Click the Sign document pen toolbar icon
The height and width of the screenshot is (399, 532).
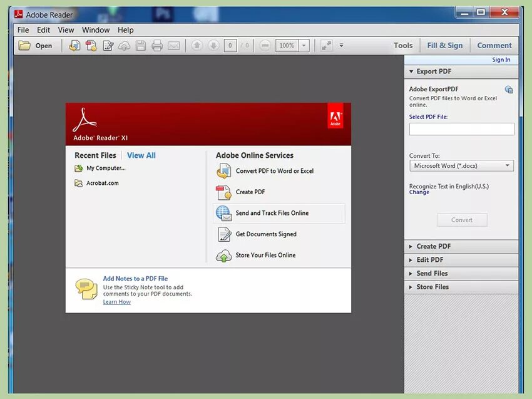click(108, 46)
